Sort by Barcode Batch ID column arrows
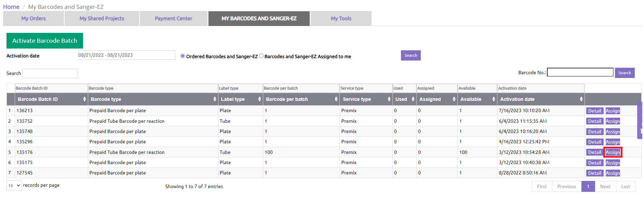This screenshot has width=644, height=198. (84, 99)
